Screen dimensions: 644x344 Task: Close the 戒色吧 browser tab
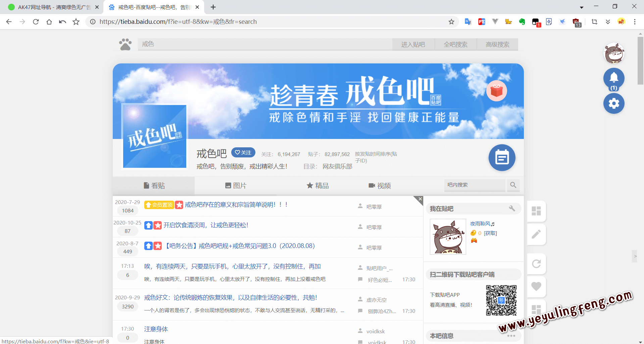pyautogui.click(x=197, y=7)
